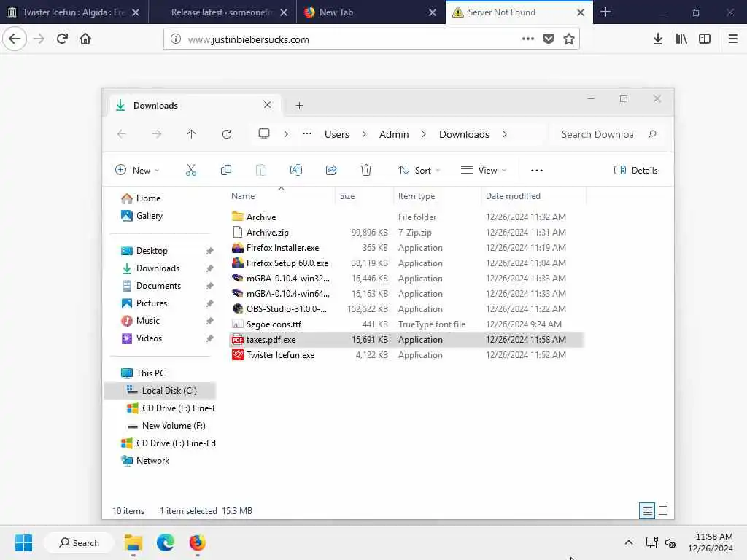Show hidden system tray icons
747x560 pixels.
pyautogui.click(x=629, y=542)
